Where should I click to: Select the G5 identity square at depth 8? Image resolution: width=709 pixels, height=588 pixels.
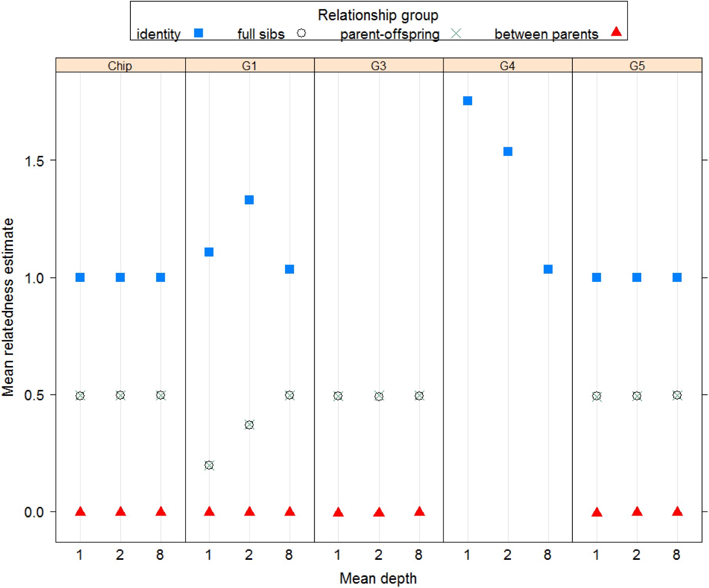pyautogui.click(x=677, y=278)
